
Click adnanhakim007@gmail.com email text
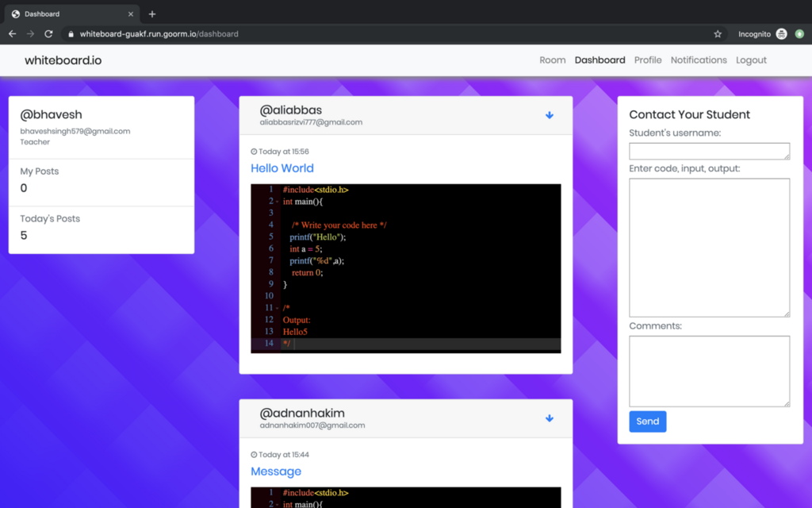pyautogui.click(x=312, y=425)
